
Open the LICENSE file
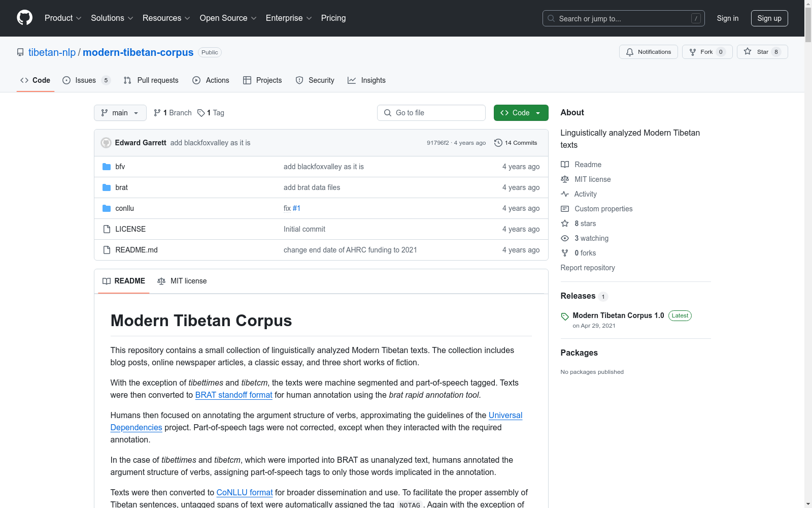(130, 229)
